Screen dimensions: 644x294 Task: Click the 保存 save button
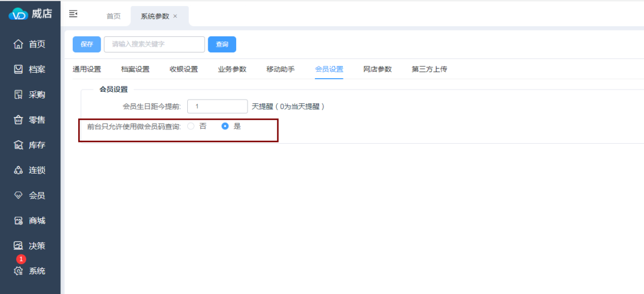pyautogui.click(x=86, y=44)
